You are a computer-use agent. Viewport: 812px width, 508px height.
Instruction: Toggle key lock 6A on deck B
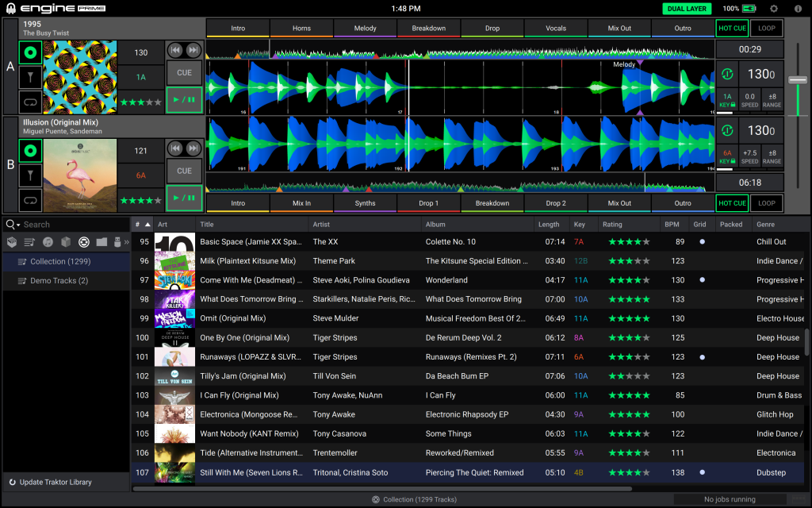pos(727,157)
